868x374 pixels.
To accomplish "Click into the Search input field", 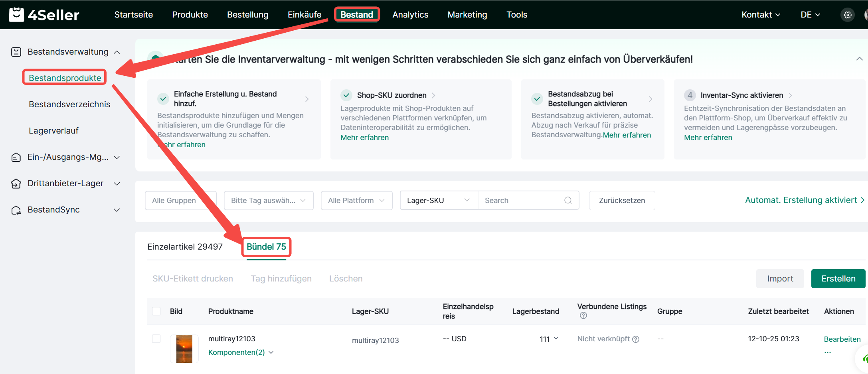I will tap(521, 201).
